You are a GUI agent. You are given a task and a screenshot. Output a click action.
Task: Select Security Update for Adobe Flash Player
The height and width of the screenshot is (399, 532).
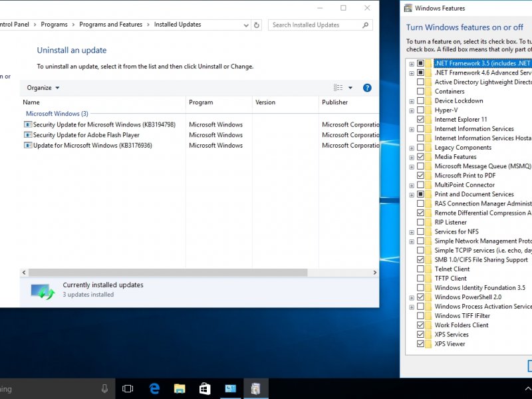(86, 135)
